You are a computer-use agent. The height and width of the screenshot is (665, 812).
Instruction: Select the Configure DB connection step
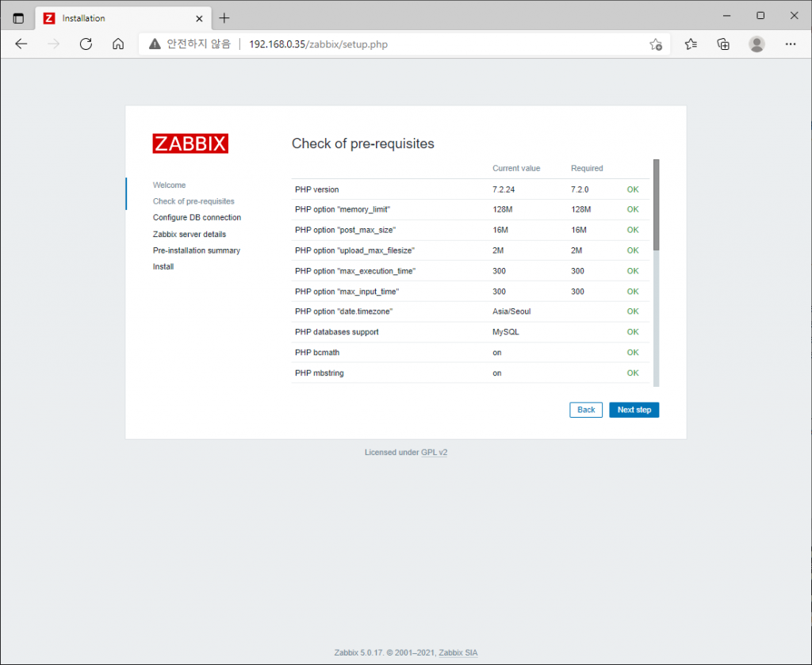click(197, 217)
